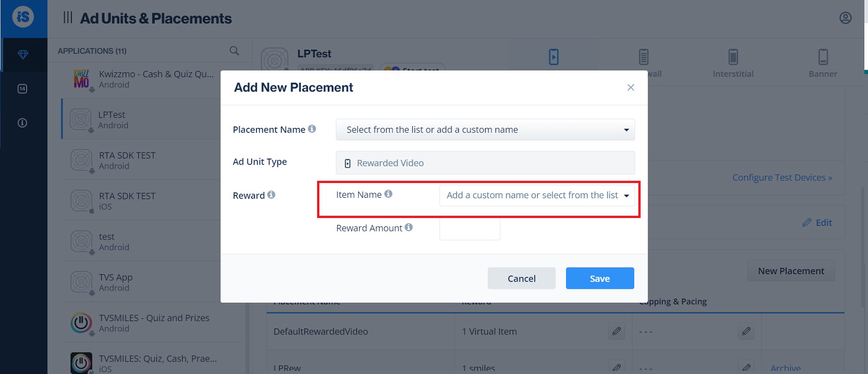Click the DefaultRewardedVideo placement name
Screen dimensions: 868x374
[320, 331]
